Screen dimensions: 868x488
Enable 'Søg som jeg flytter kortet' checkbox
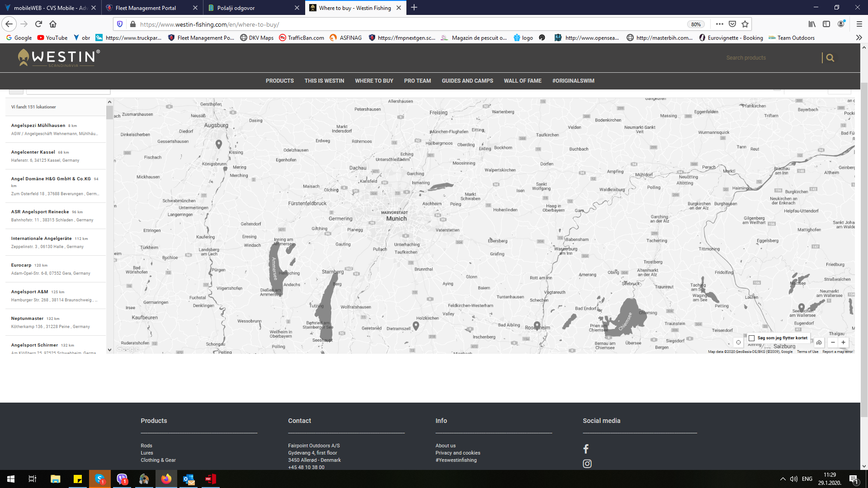(751, 338)
